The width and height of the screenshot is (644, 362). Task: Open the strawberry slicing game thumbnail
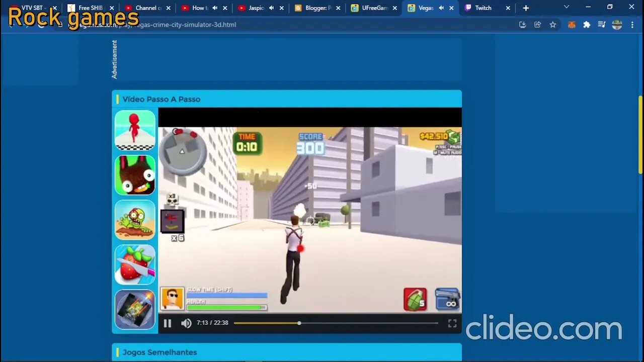point(135,264)
